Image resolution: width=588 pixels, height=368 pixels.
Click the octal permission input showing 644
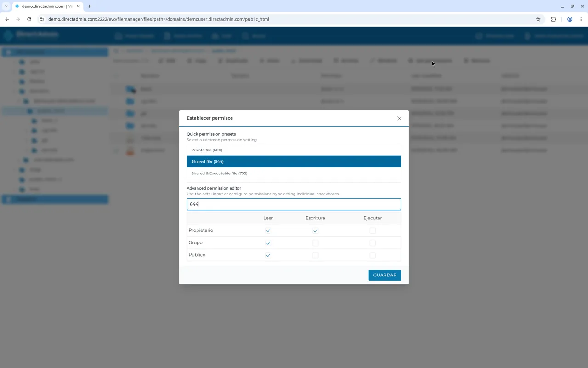294,204
